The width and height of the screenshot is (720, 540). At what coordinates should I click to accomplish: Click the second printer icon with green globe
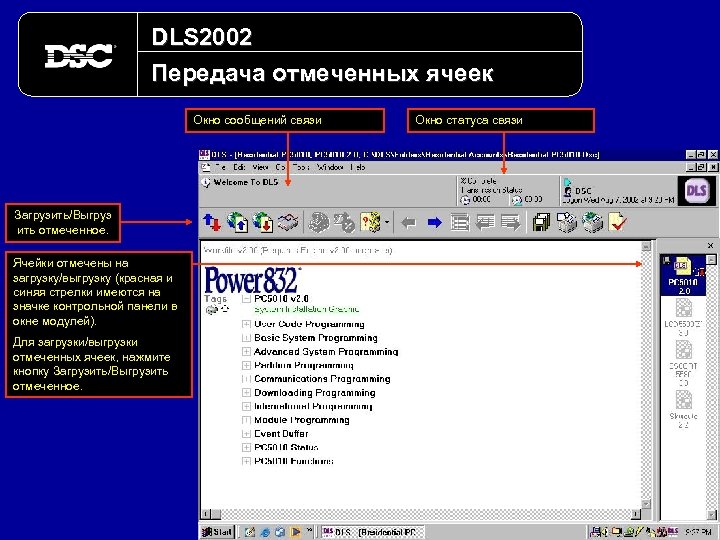point(592,223)
